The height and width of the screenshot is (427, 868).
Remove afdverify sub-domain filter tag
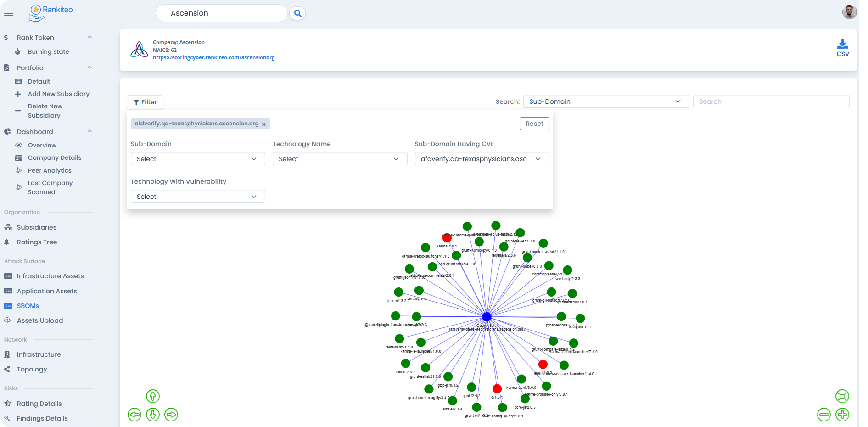coord(264,124)
